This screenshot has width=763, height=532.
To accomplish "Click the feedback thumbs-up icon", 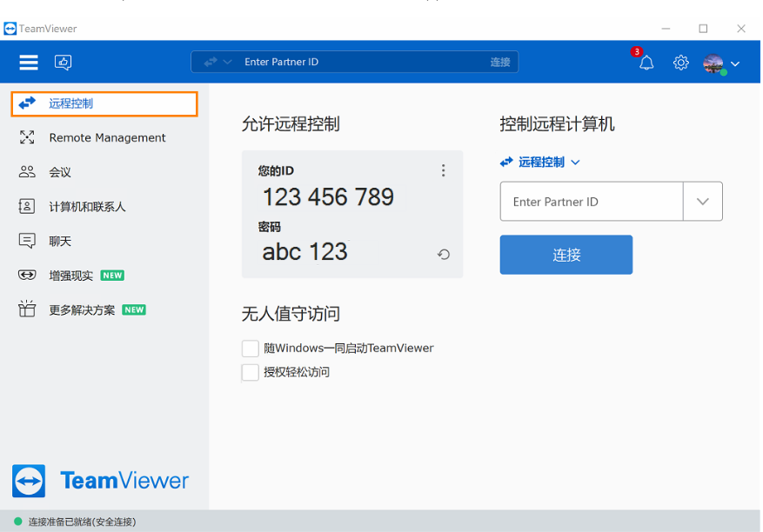I will point(64,63).
